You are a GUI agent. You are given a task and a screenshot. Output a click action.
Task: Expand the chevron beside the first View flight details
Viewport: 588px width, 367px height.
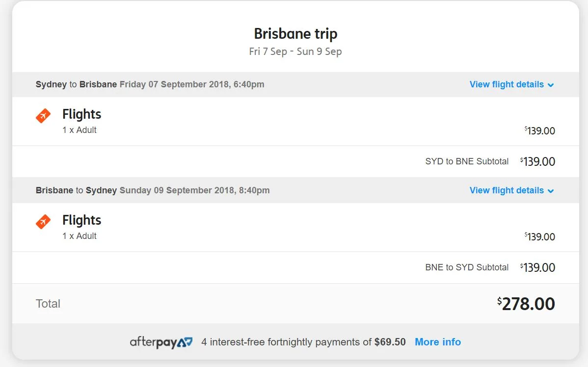[x=551, y=85]
